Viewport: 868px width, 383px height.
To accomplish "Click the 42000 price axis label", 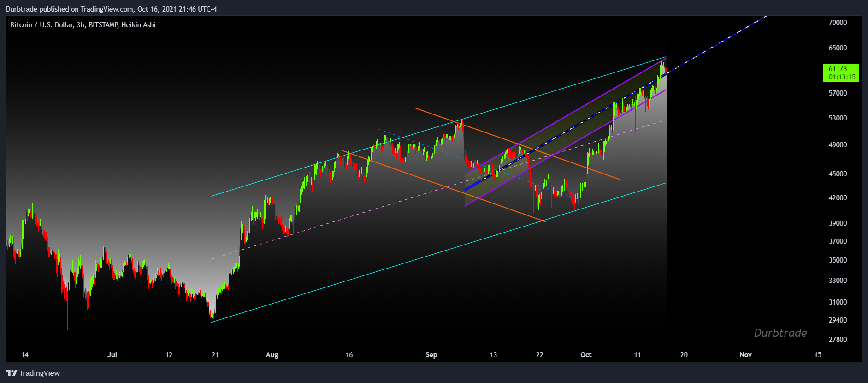I will 838,197.
